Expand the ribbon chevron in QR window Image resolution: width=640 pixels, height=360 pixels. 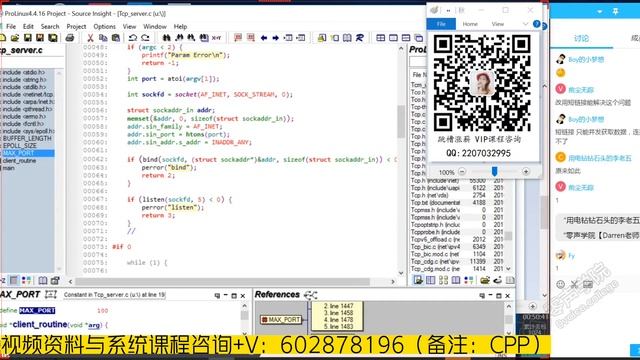(525, 24)
